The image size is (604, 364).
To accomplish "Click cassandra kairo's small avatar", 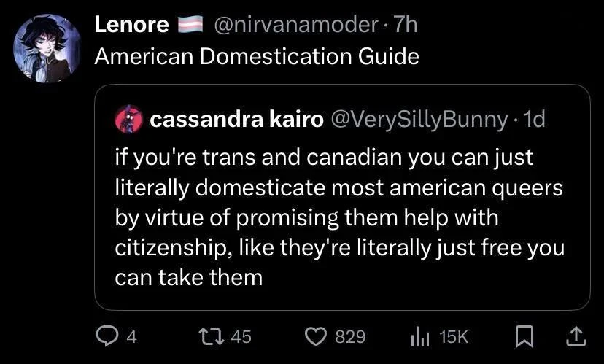I will 129,120.
